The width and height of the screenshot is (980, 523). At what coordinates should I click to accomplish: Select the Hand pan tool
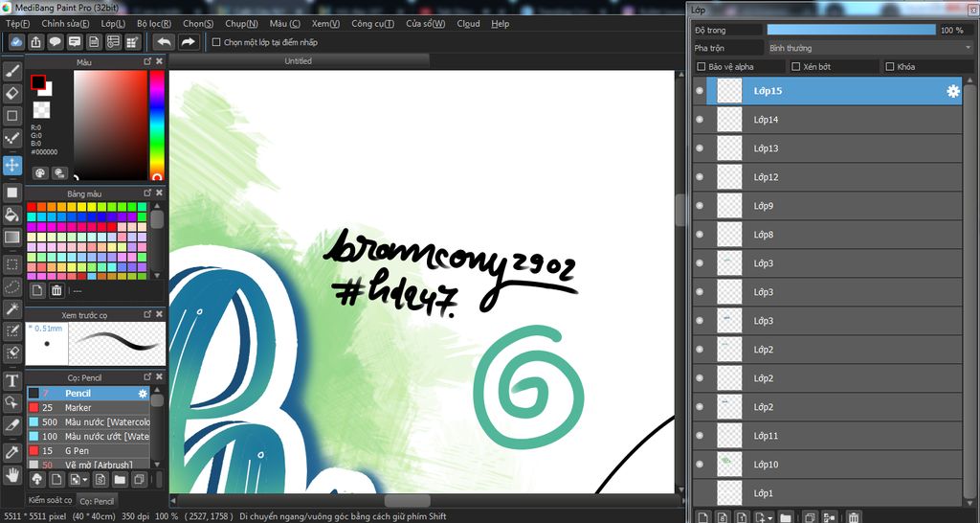tap(11, 475)
